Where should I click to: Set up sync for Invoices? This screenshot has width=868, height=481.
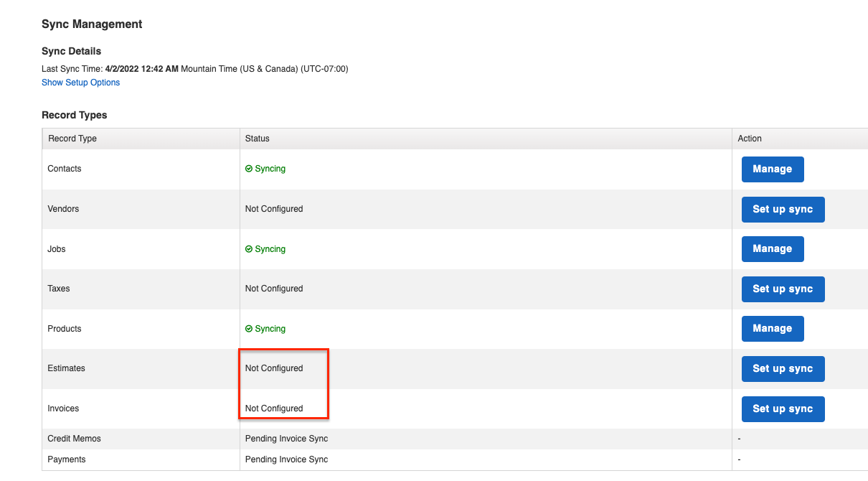click(783, 408)
